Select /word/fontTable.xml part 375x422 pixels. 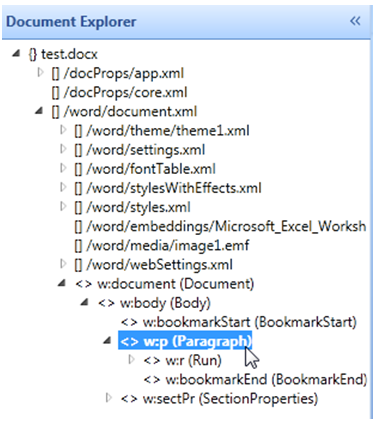[145, 169]
